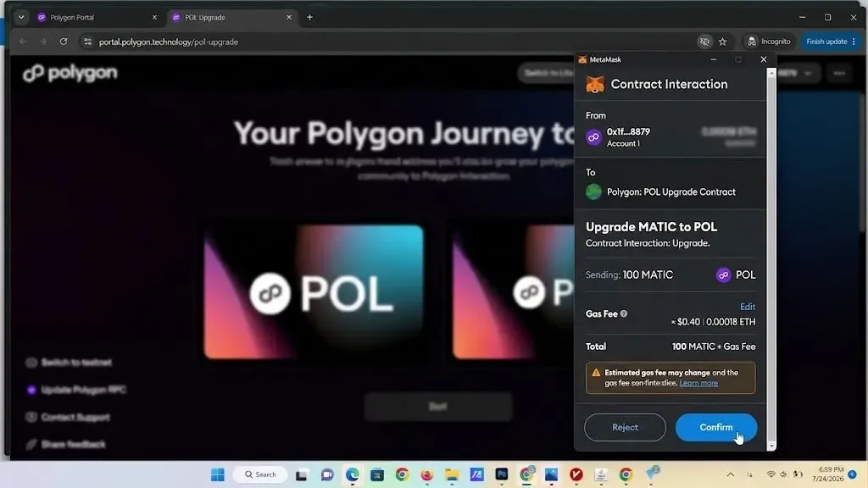Close the Polygon Portal tab
This screenshot has height=488, width=868.
(154, 17)
